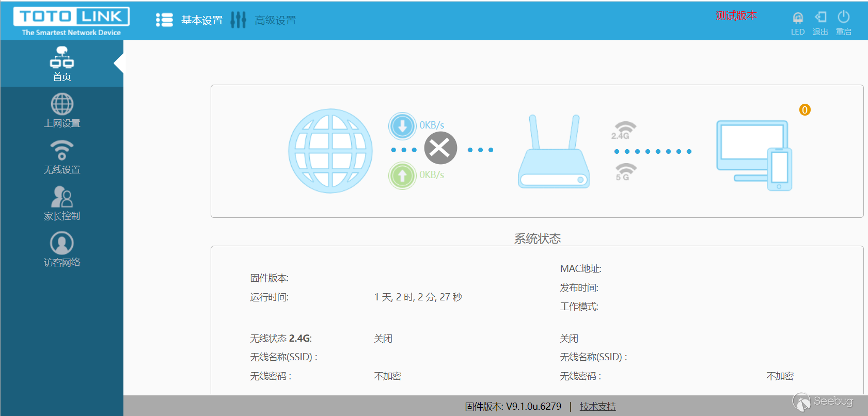Click the download rate 0KB/s text
This screenshot has width=868, height=416.
[x=432, y=125]
